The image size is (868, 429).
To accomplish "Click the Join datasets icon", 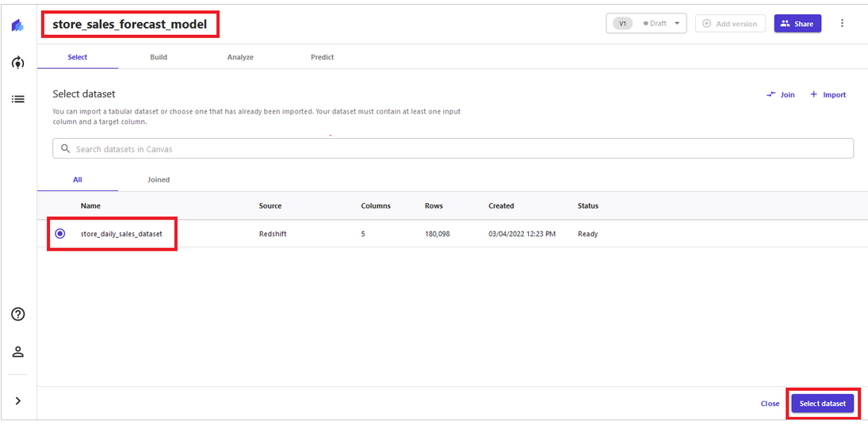I will click(771, 94).
